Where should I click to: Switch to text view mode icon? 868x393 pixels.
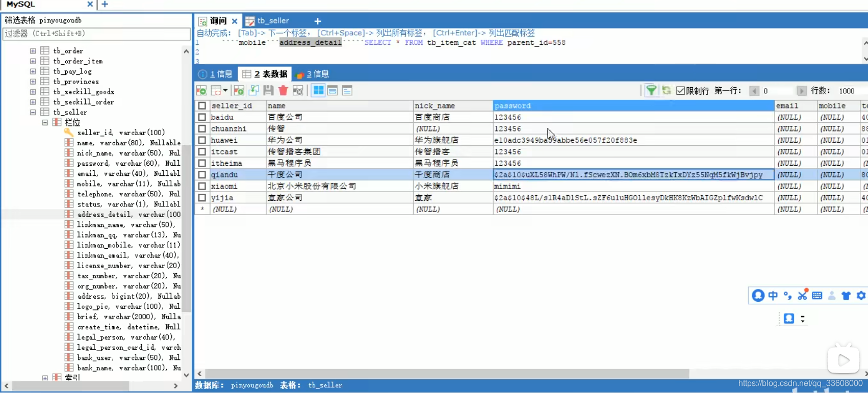click(347, 91)
